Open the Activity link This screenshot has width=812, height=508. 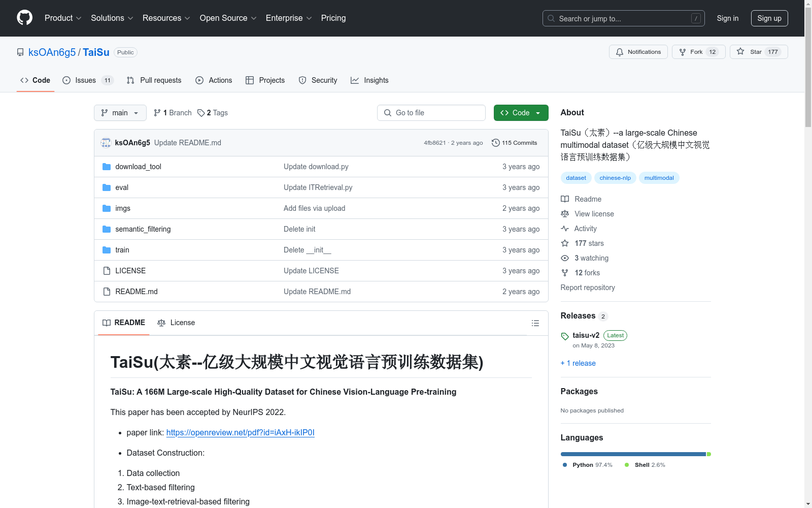tap(579, 229)
